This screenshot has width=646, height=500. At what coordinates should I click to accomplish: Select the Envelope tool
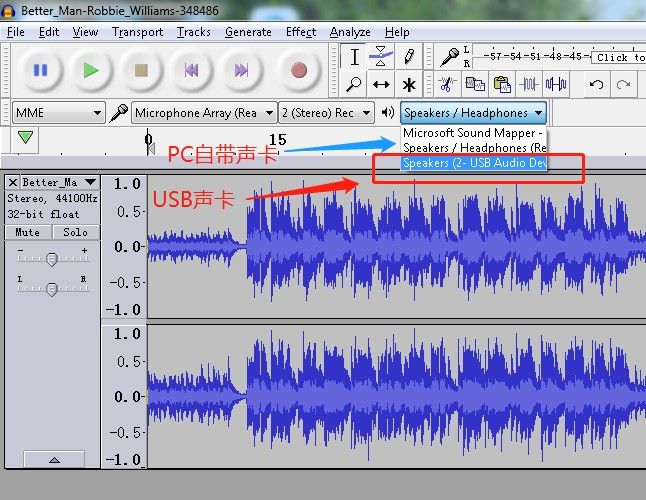(381, 56)
